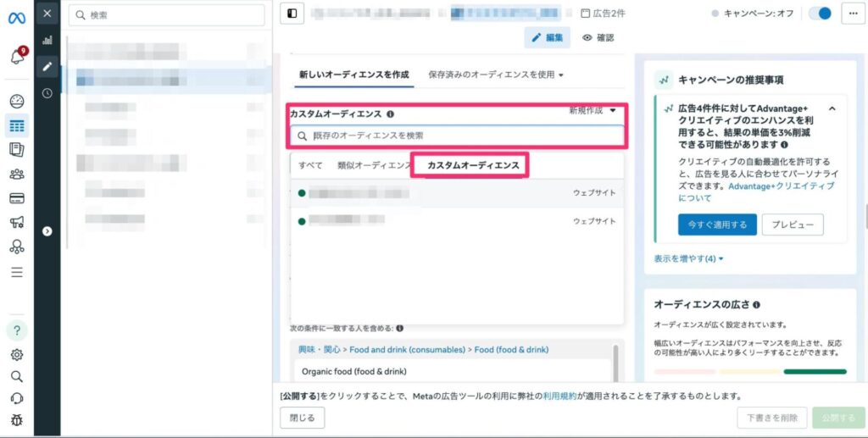Toggle the campaign on/off switch
This screenshot has height=438, width=868.
click(819, 14)
